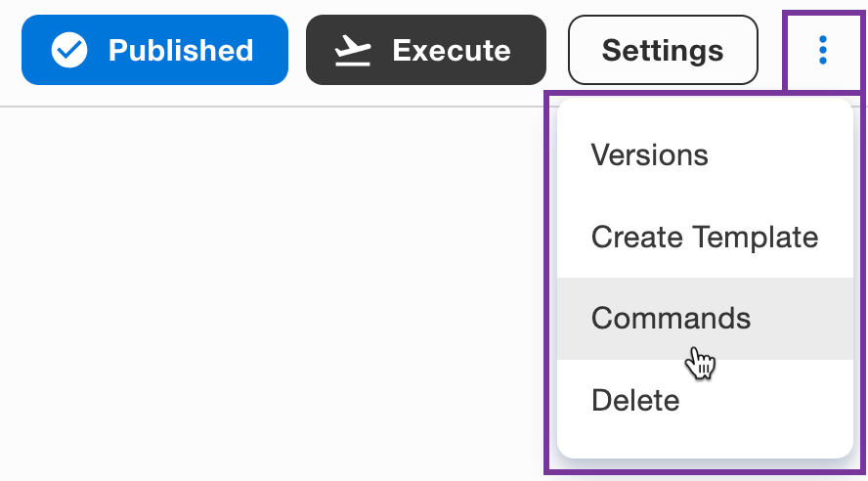Remove this item using the Delete option
Screen dimensions: 868x481
[x=705, y=400]
